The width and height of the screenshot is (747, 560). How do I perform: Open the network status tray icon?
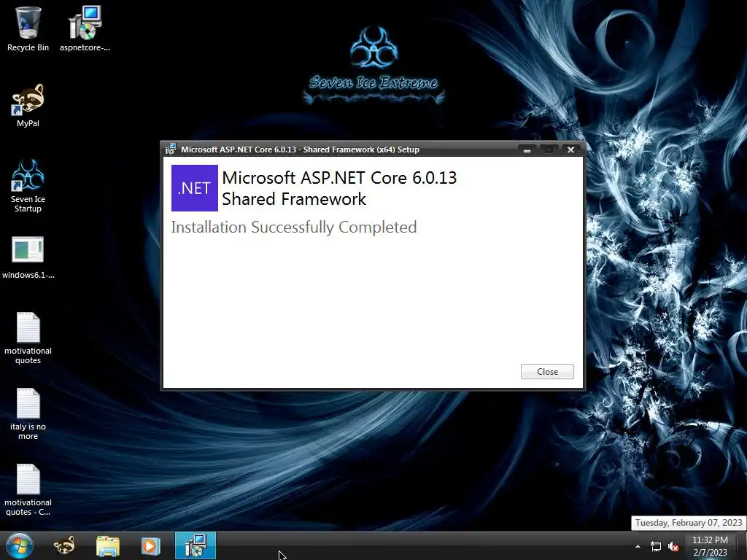pyautogui.click(x=656, y=547)
